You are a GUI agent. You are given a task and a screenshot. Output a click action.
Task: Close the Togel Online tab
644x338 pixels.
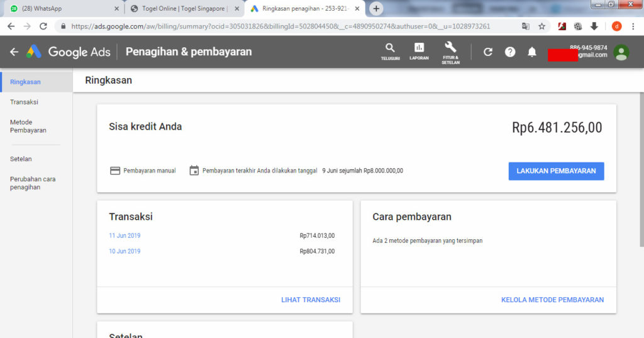236,9
